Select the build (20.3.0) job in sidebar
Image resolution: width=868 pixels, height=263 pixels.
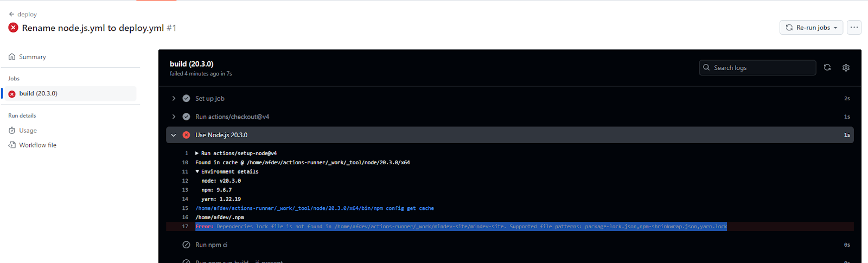tap(69, 94)
